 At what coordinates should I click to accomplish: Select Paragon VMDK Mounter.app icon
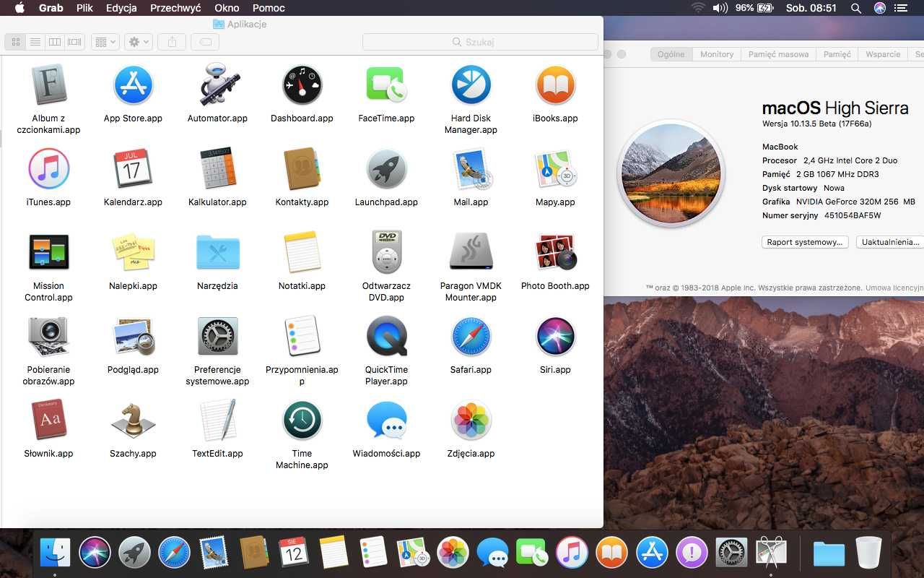[x=471, y=252]
